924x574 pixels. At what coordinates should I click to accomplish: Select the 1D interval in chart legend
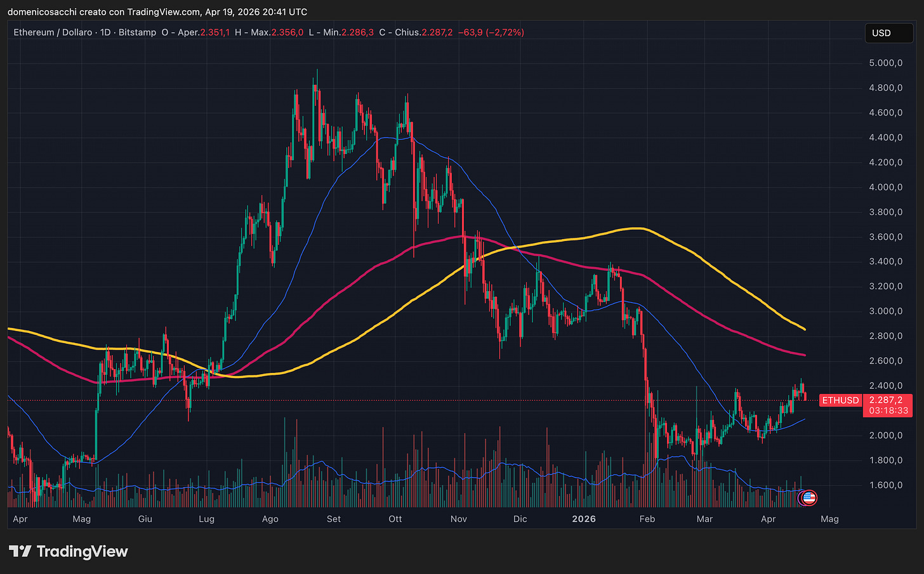(105, 32)
